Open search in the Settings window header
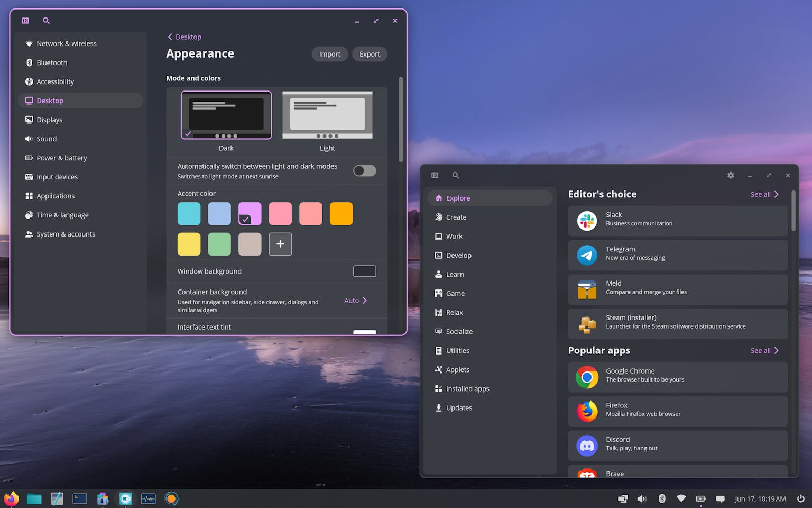The image size is (812, 508). pyautogui.click(x=46, y=21)
